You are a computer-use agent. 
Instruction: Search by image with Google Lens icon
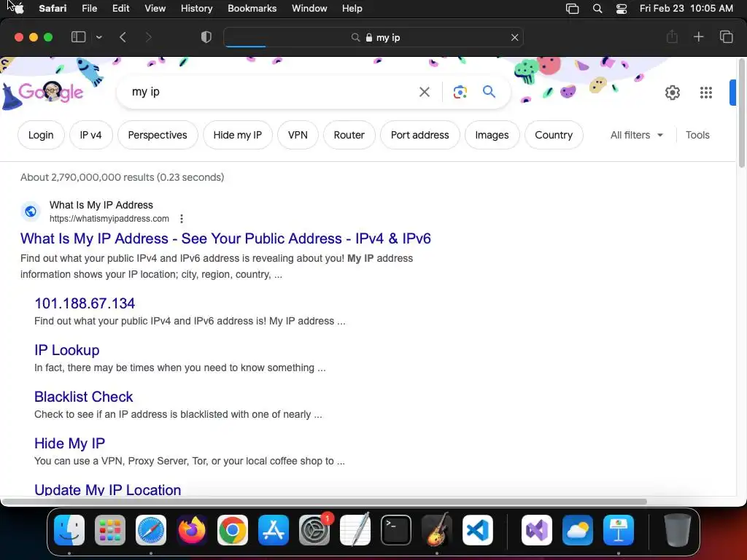460,92
